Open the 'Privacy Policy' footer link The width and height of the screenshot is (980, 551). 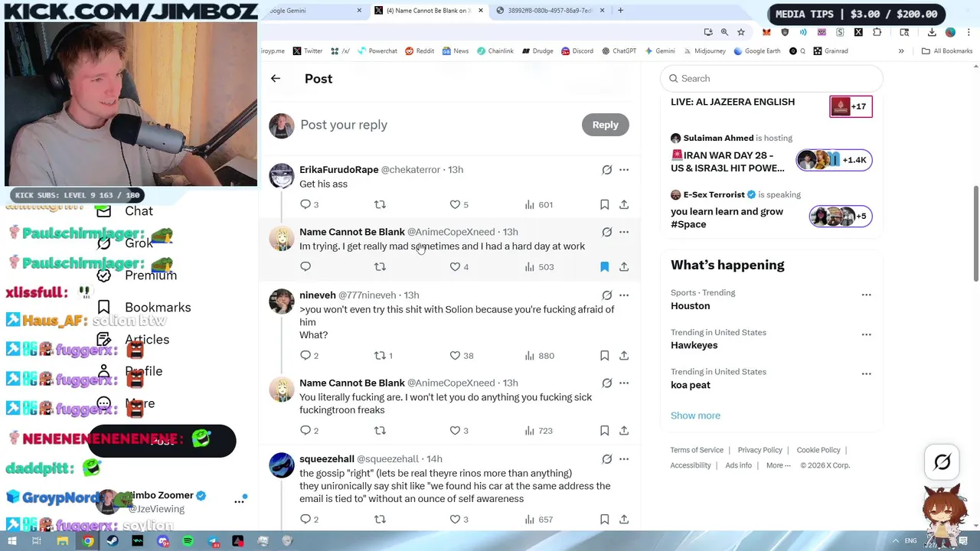759,450
